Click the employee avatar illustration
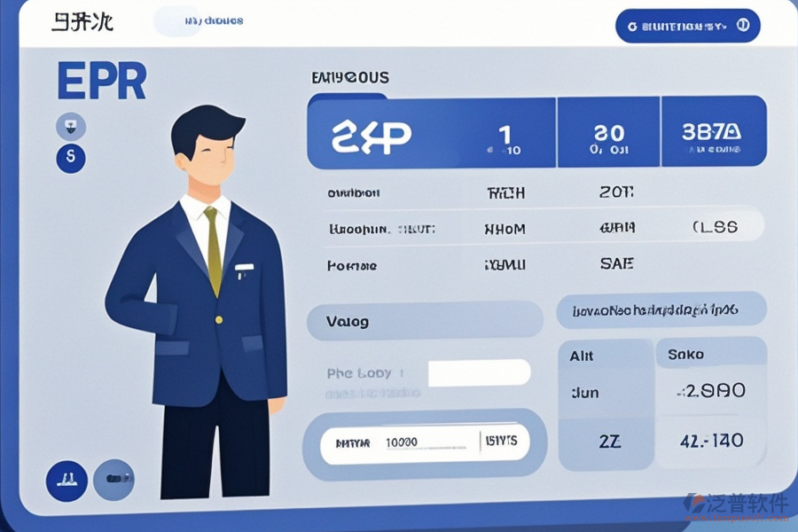 [196, 301]
